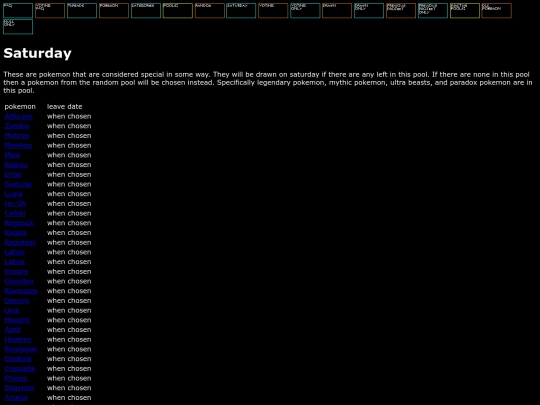The image size is (540, 405).
Task: Open the Mewtwo link
Action: coord(18,145)
